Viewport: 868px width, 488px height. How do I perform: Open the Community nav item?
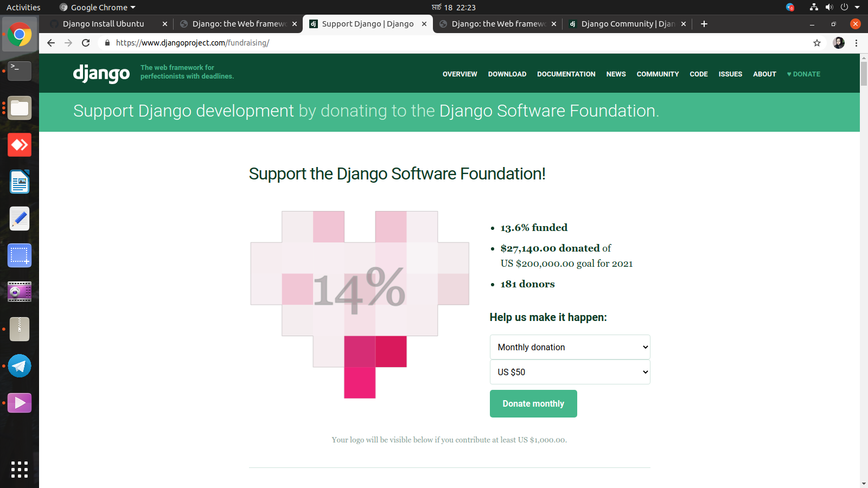coord(658,74)
